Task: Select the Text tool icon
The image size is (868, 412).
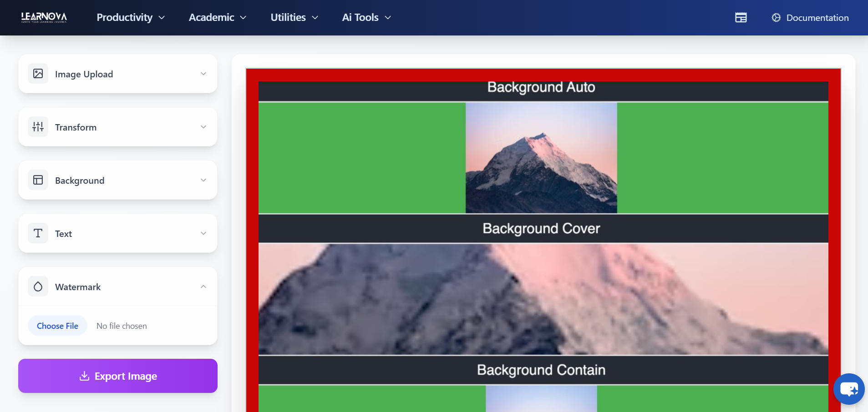Action: [x=38, y=233]
